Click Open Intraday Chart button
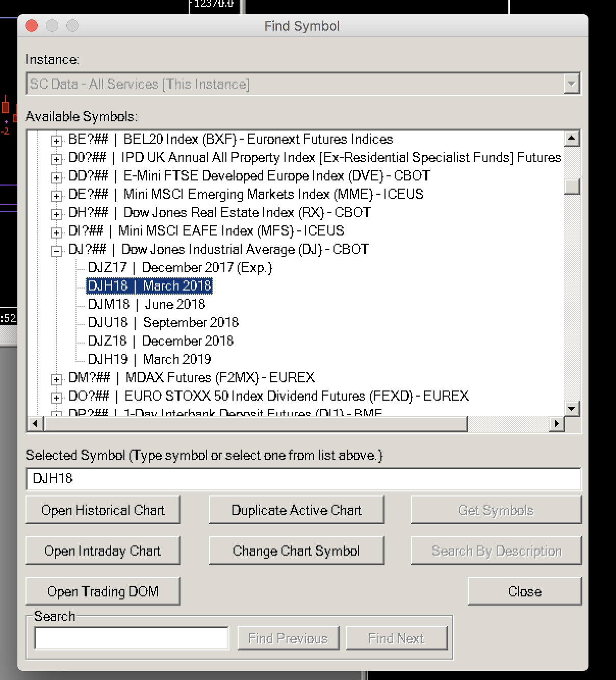This screenshot has height=680, width=616. pos(103,551)
